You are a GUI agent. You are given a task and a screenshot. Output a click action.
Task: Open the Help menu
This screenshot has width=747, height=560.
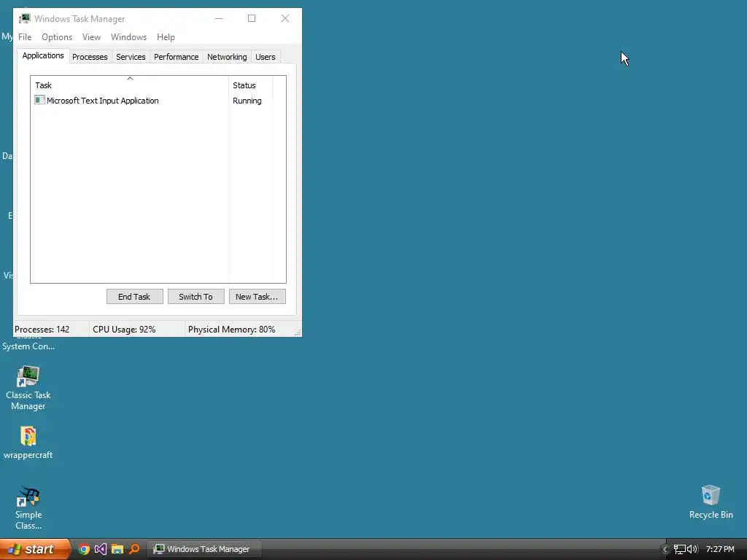pos(166,37)
